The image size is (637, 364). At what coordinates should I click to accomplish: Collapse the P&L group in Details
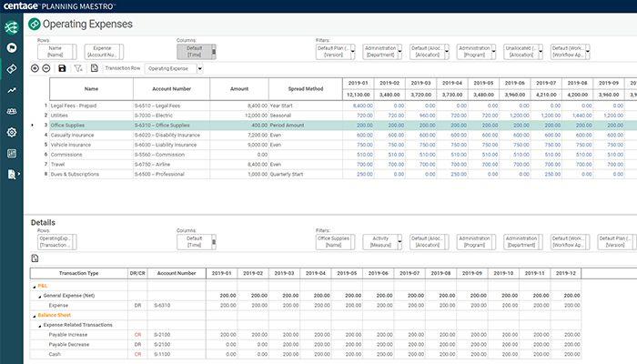pos(35,287)
